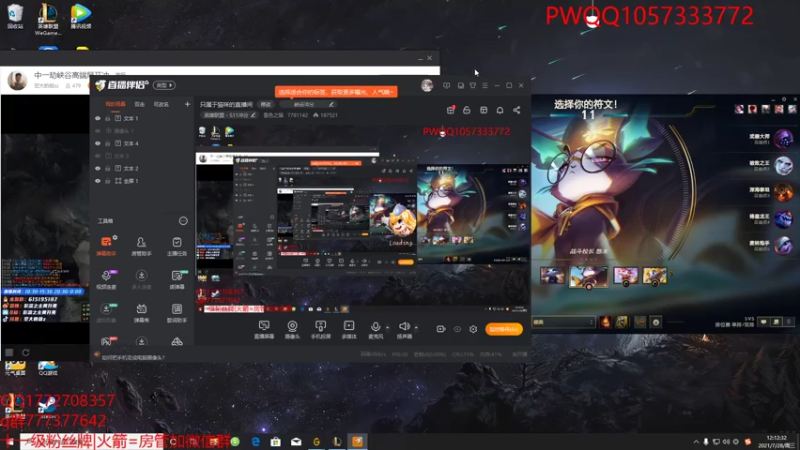The image size is (800, 450).
Task: Click the user avatar in streaming app title
Action: point(427,85)
